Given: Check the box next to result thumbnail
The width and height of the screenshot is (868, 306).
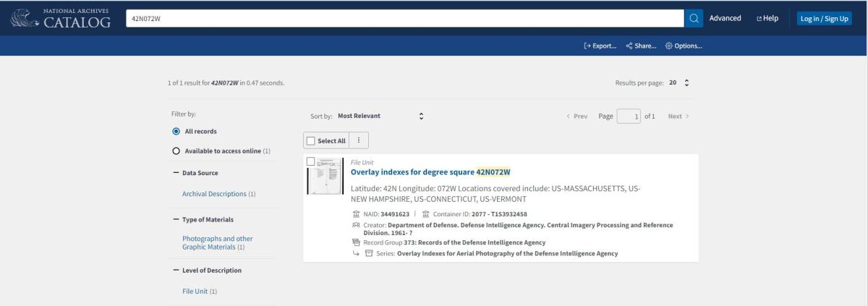Looking at the screenshot, I should coord(311,161).
